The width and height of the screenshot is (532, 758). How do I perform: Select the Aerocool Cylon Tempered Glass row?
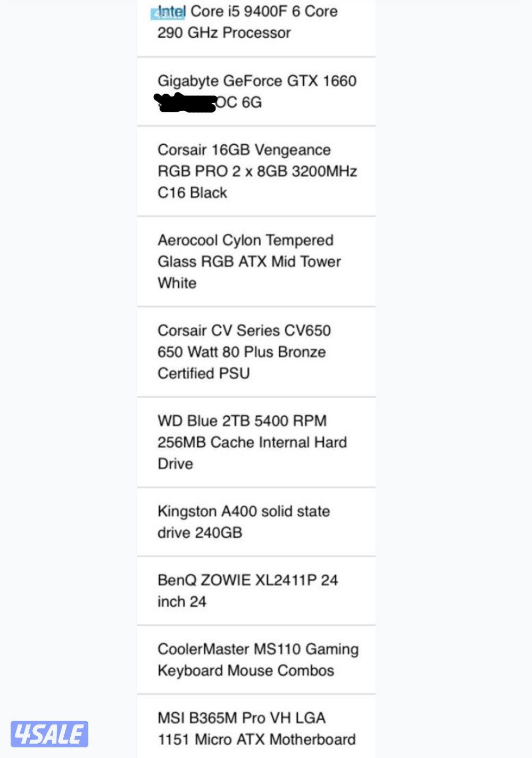click(256, 261)
